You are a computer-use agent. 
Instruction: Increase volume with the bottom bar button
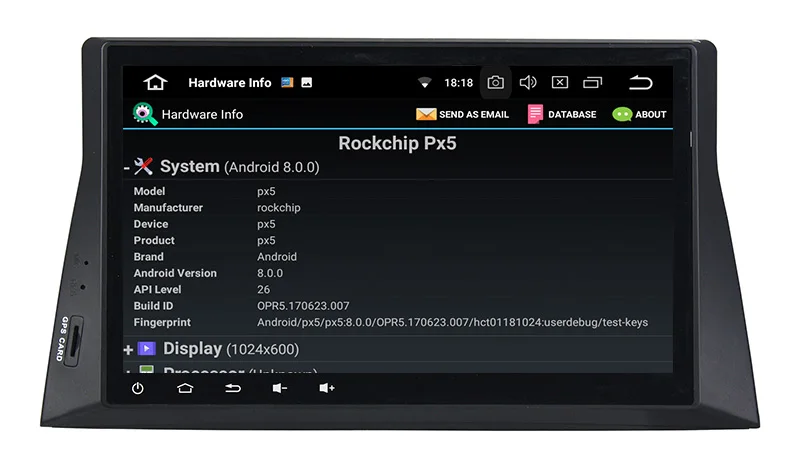pyautogui.click(x=327, y=389)
